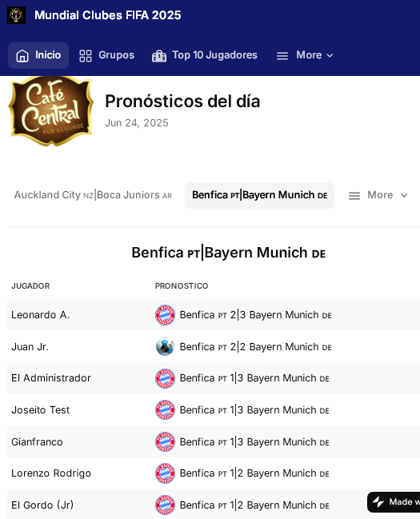The width and height of the screenshot is (420, 519).
Task: Open the chevron next to match tabs More
Action: (404, 196)
